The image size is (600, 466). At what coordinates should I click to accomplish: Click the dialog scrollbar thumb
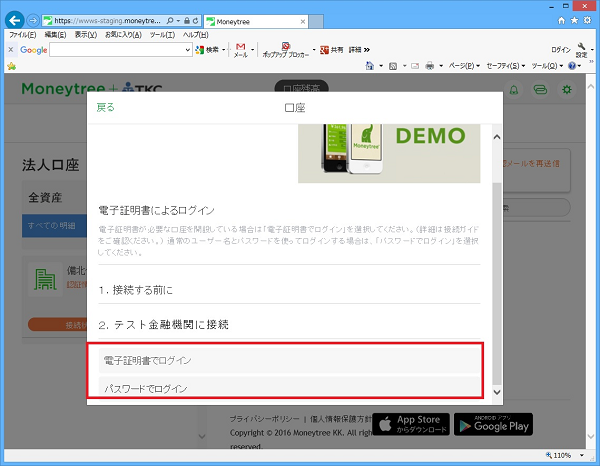point(497,284)
